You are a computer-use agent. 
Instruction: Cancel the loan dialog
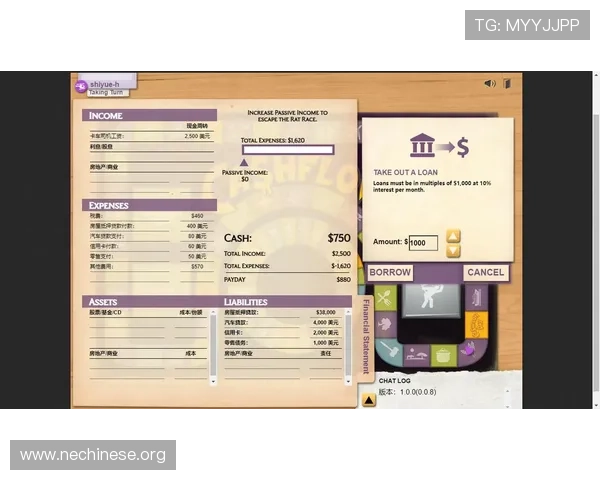coord(485,273)
